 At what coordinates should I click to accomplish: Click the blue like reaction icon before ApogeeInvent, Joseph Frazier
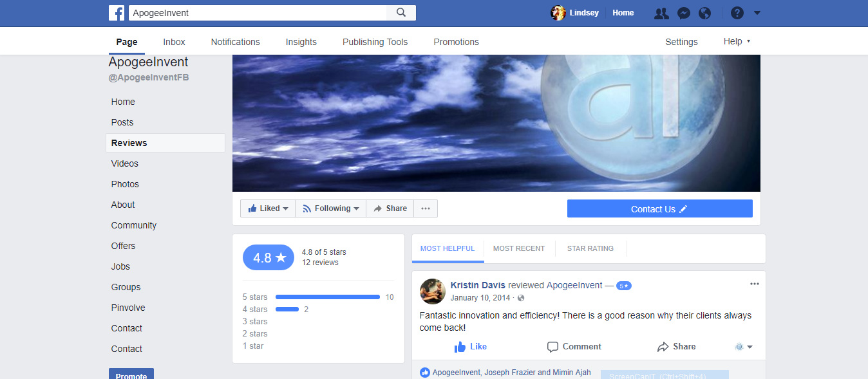(x=425, y=373)
